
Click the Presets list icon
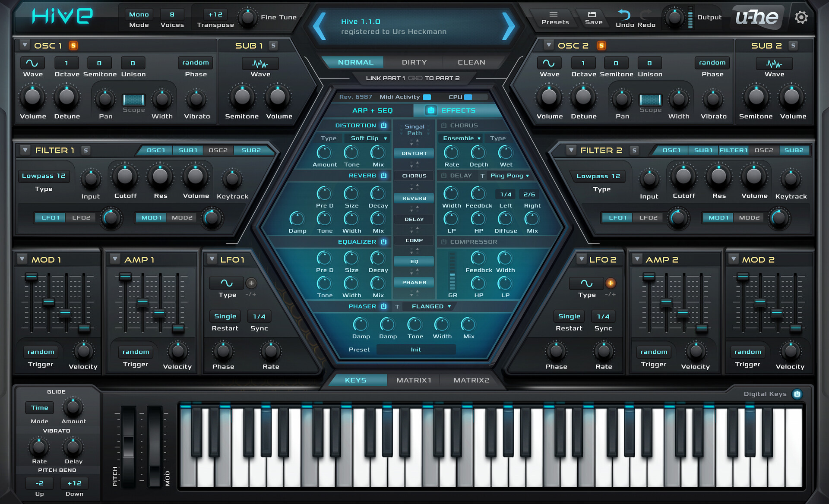(554, 15)
